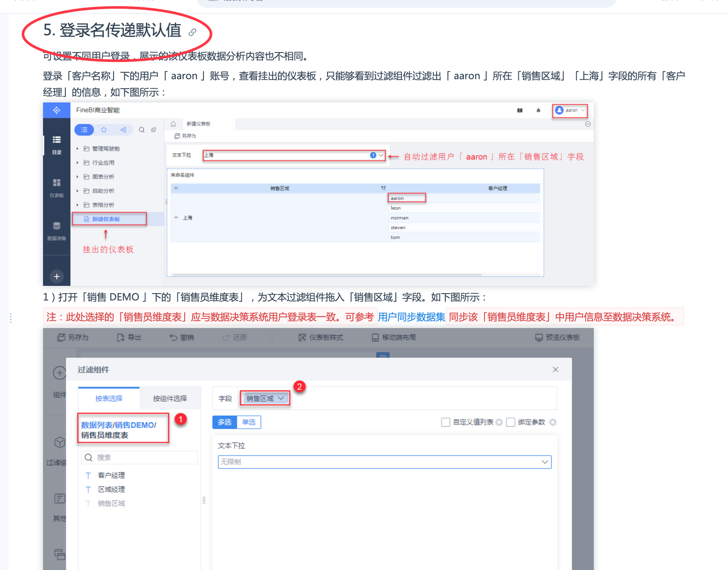Click the pin icon in directory panel
Viewport: 728px width, 570px height.
pos(154,130)
